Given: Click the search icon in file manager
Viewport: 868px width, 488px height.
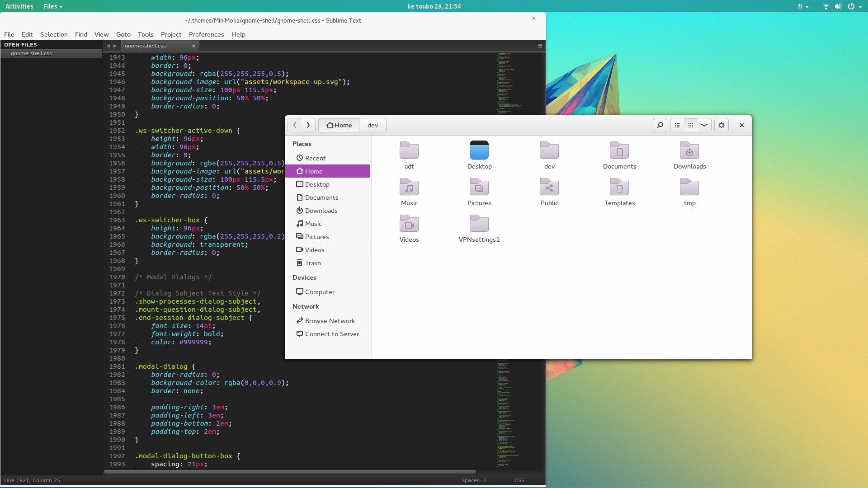Looking at the screenshot, I should (x=660, y=125).
